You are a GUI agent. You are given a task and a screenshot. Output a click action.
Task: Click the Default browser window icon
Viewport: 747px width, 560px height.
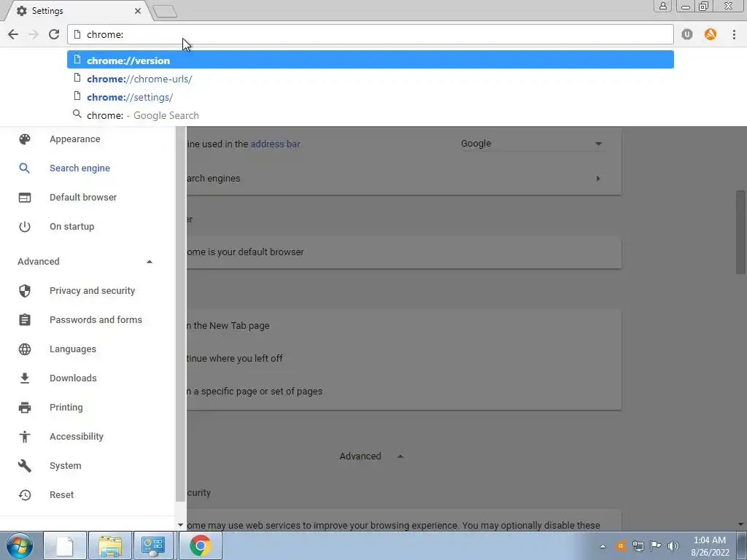click(25, 197)
